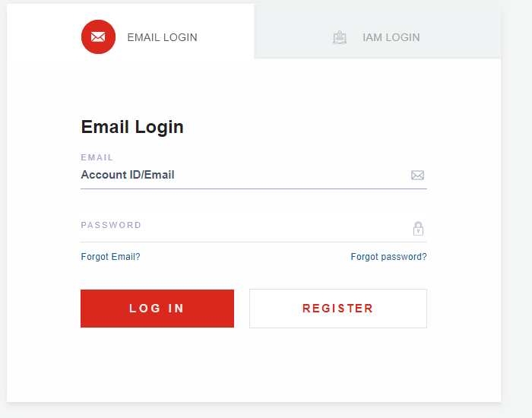
Task: Click the gray page background outside the card
Action: (516, 204)
